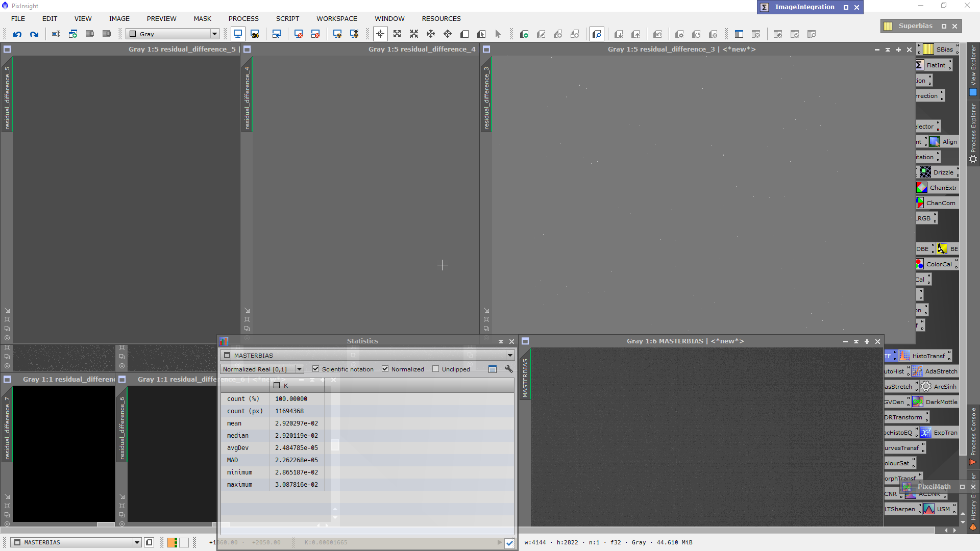Maximize the MASTERBIAS image window with plus
This screenshot has width=980, height=551.
(x=867, y=341)
